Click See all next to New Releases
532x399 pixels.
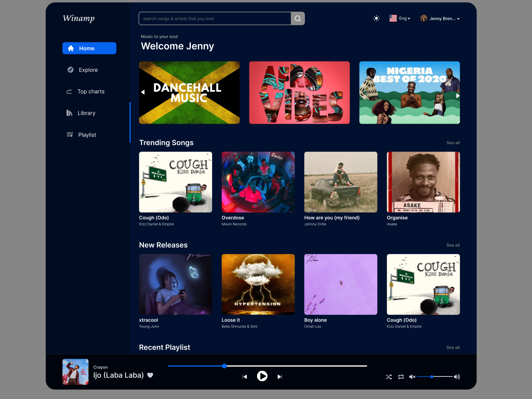(x=453, y=245)
